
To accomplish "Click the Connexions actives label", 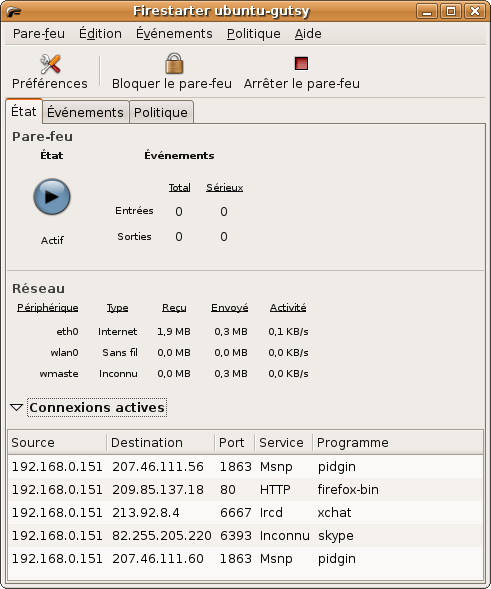I will [x=97, y=408].
